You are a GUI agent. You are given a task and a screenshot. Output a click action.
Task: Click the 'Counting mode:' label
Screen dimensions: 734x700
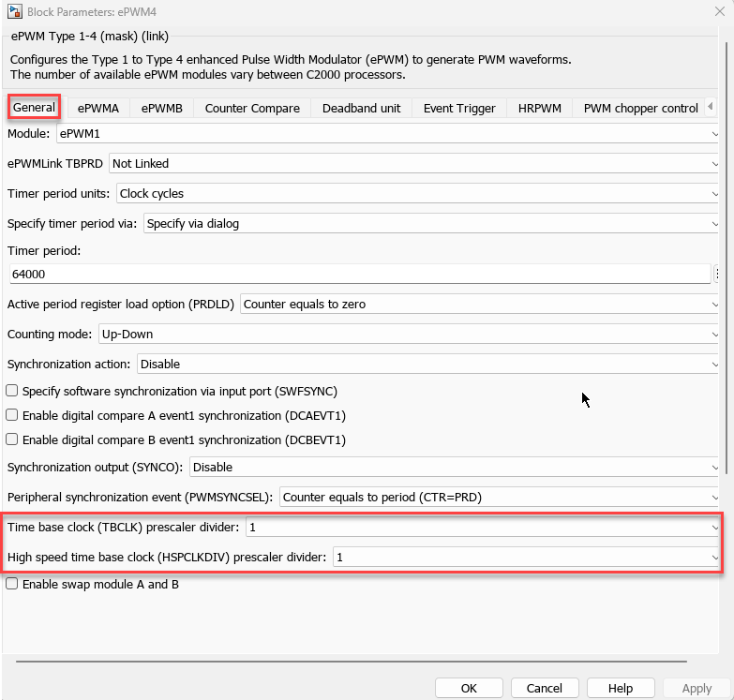[50, 335]
